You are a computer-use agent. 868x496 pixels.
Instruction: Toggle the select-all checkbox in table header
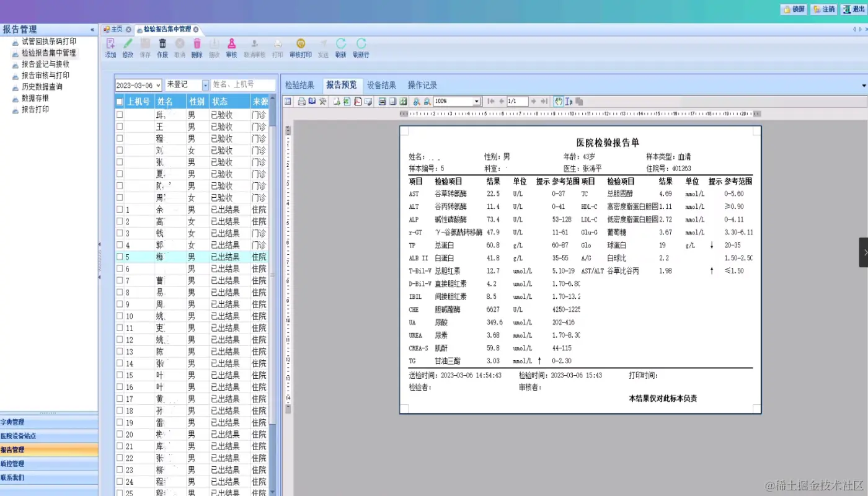[120, 102]
